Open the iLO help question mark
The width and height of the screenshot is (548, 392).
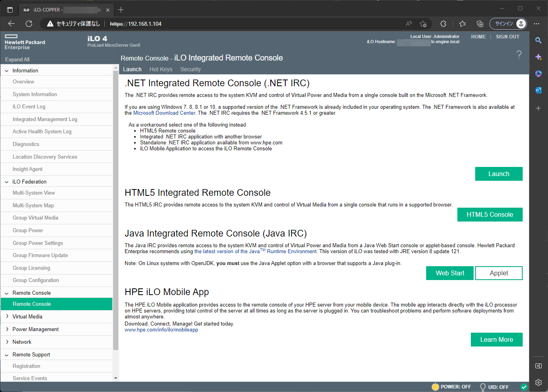519,55
